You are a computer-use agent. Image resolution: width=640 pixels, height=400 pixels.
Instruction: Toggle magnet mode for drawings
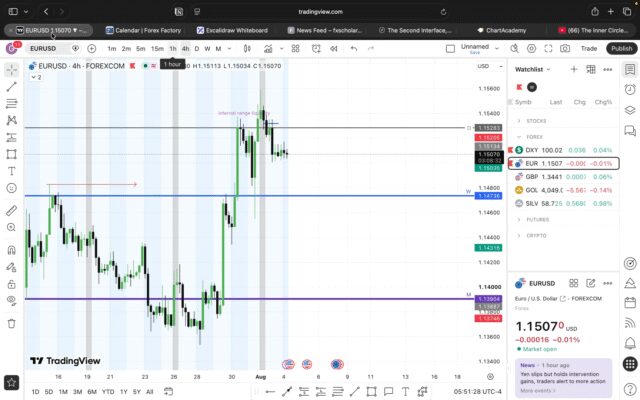tap(11, 250)
